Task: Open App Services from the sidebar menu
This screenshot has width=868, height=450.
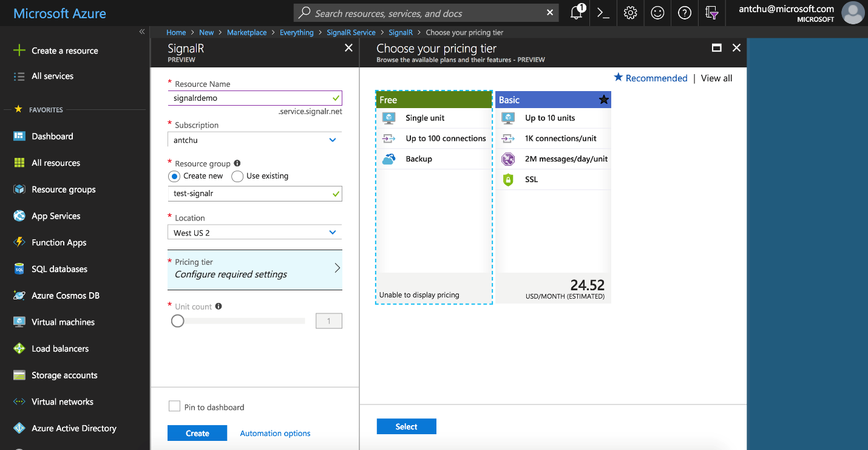Action: (56, 216)
